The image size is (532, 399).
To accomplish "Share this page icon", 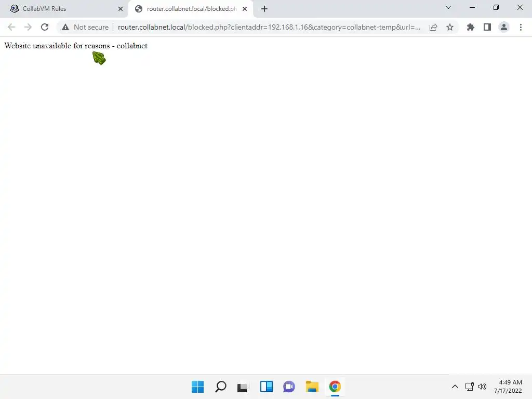I will point(433,27).
